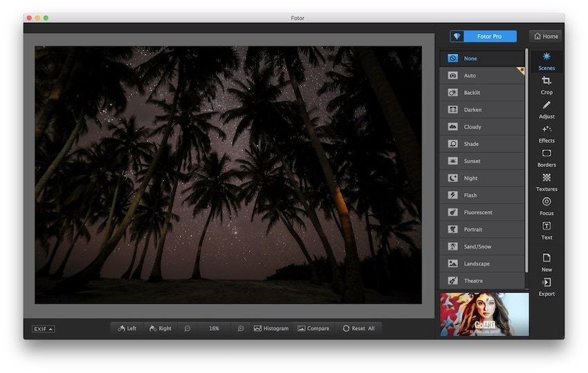Add Text using the Text tool

tap(546, 230)
